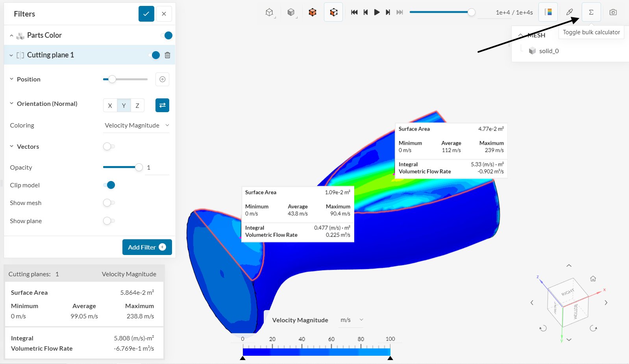Activate the inspect point pipette tool
This screenshot has width=629, height=364.
tap(570, 12)
